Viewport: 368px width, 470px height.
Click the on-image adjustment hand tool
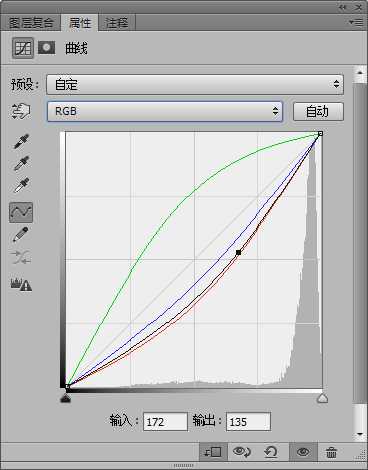coord(21,111)
